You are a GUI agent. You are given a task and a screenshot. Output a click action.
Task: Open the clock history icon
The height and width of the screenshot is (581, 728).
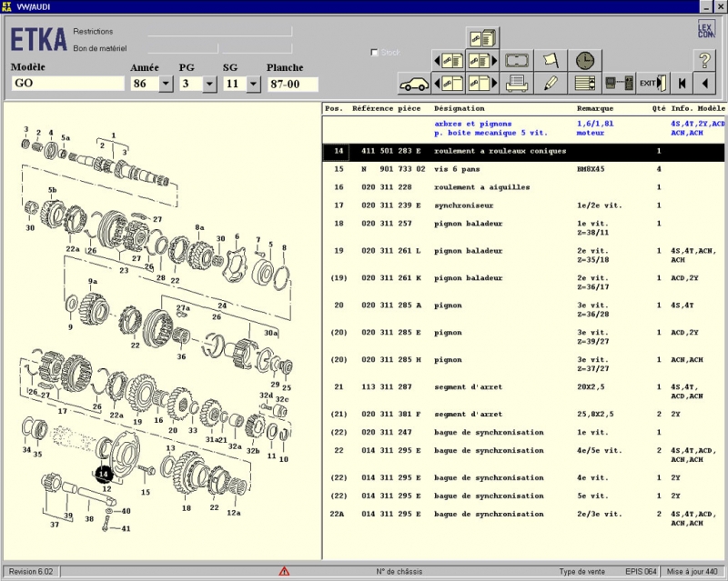584,61
